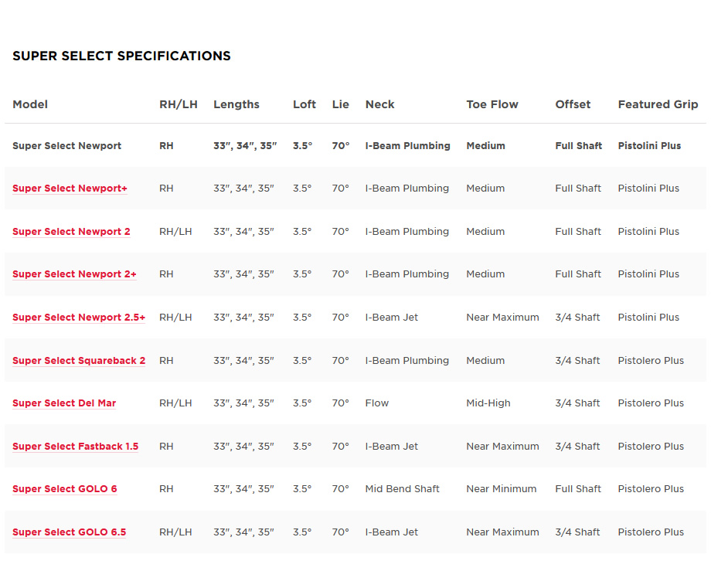Image resolution: width=711 pixels, height=588 pixels.
Task: Select the Neck column header
Action: click(380, 104)
